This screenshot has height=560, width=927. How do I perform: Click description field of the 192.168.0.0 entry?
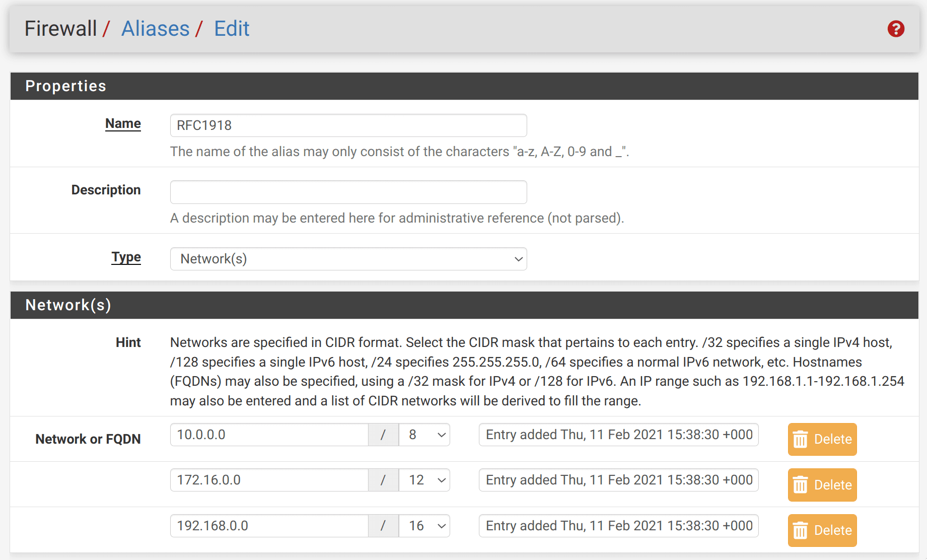[618, 526]
